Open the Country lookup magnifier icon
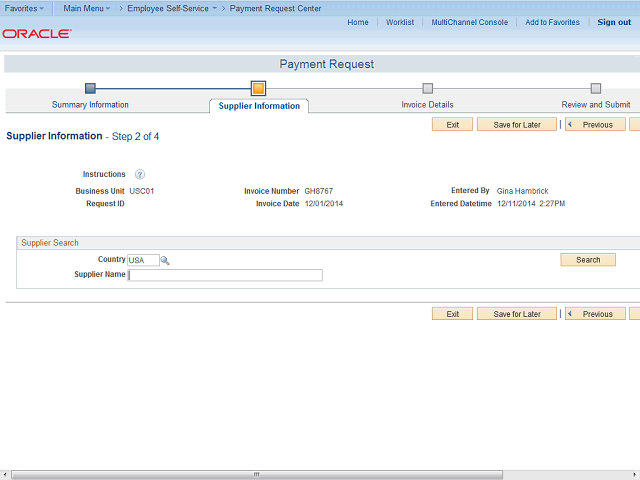The height and width of the screenshot is (480, 640). pyautogui.click(x=165, y=260)
